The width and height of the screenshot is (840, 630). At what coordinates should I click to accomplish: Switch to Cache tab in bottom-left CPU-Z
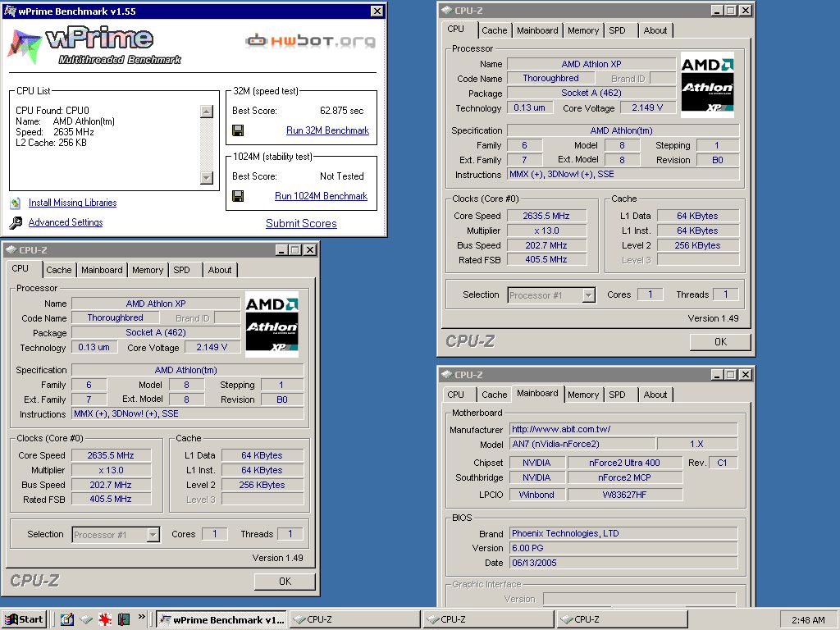pyautogui.click(x=59, y=270)
